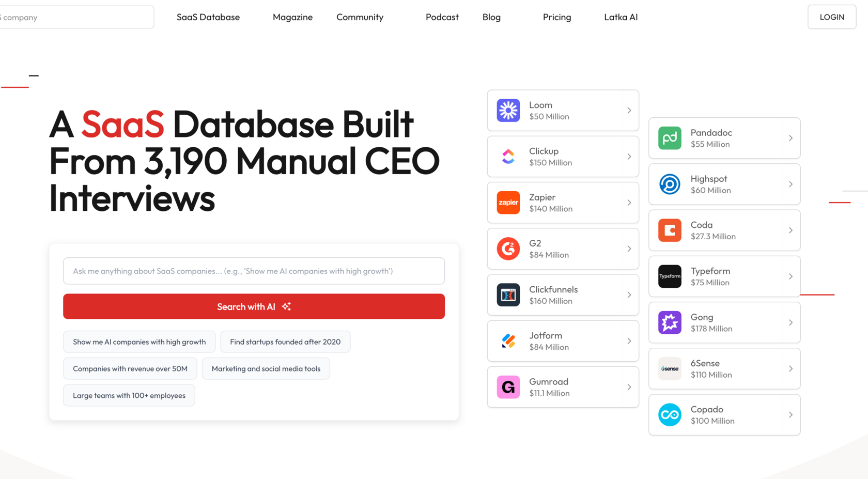868x479 pixels.
Task: Click the Gumroad logo icon
Action: click(508, 387)
